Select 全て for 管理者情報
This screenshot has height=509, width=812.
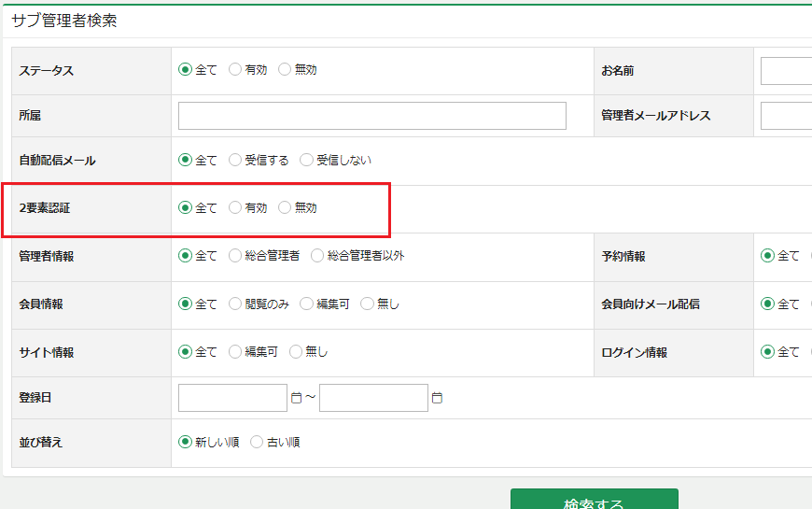tap(185, 255)
